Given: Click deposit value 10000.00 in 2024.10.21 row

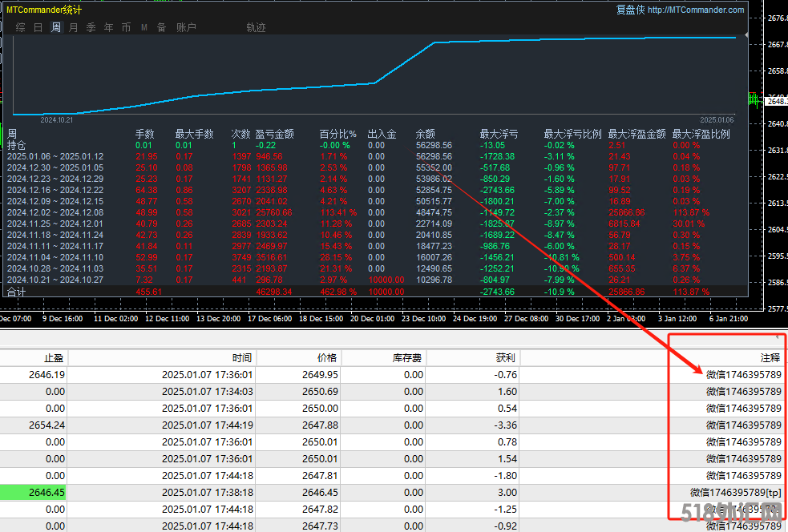Looking at the screenshot, I should [x=386, y=280].
